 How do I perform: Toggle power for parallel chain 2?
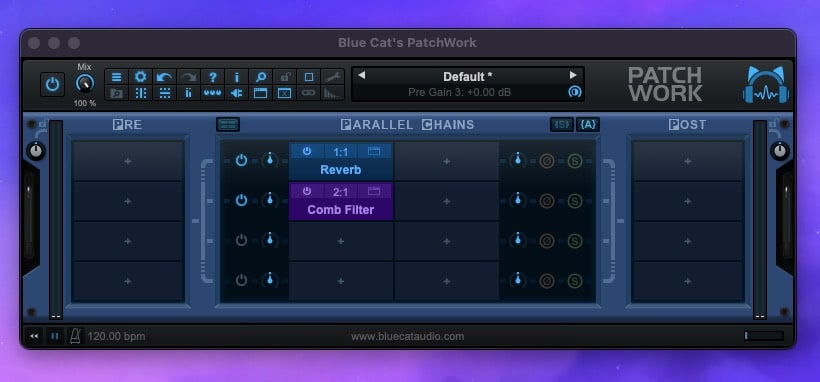coord(241,200)
